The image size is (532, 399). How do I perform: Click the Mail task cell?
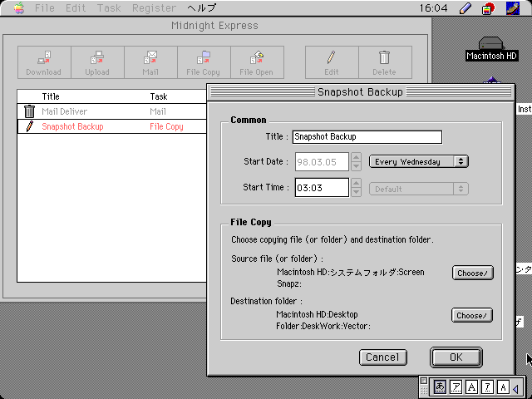pyautogui.click(x=158, y=111)
